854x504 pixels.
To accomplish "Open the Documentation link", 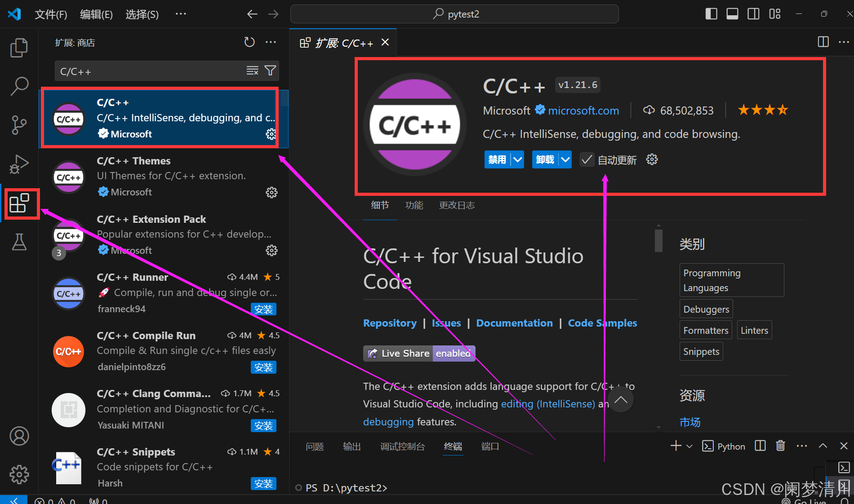I will (514, 323).
